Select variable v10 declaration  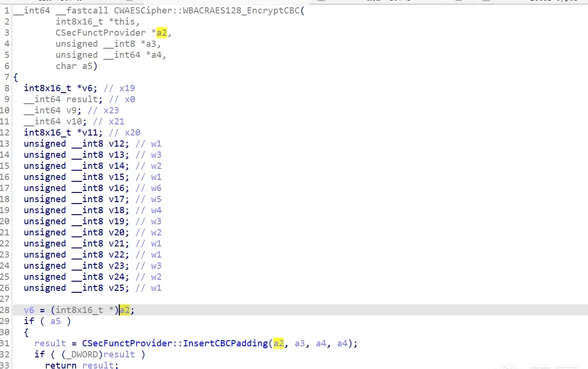pos(74,121)
